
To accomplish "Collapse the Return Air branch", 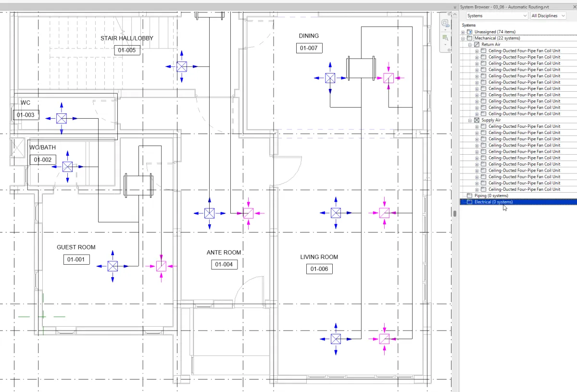I will [470, 45].
